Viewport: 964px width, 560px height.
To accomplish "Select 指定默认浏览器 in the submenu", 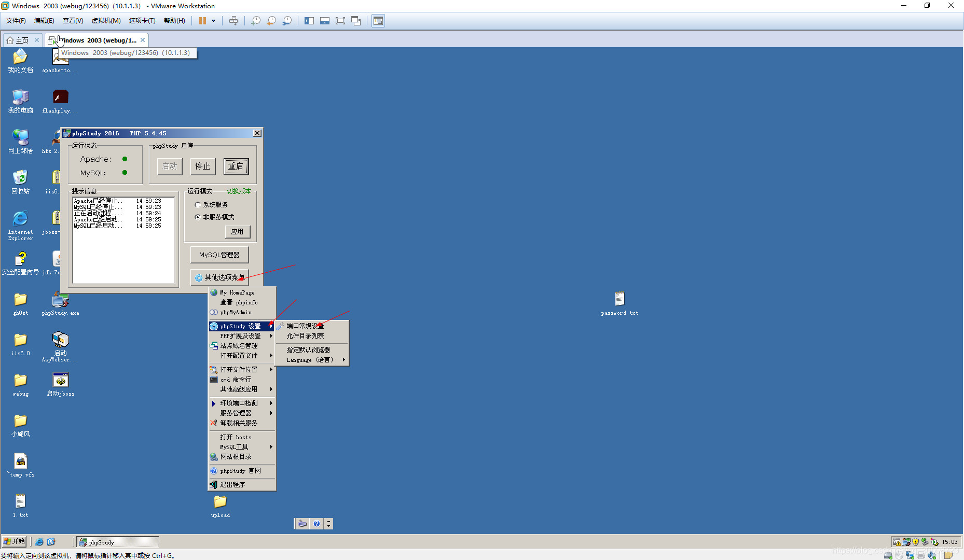I will pyautogui.click(x=311, y=350).
